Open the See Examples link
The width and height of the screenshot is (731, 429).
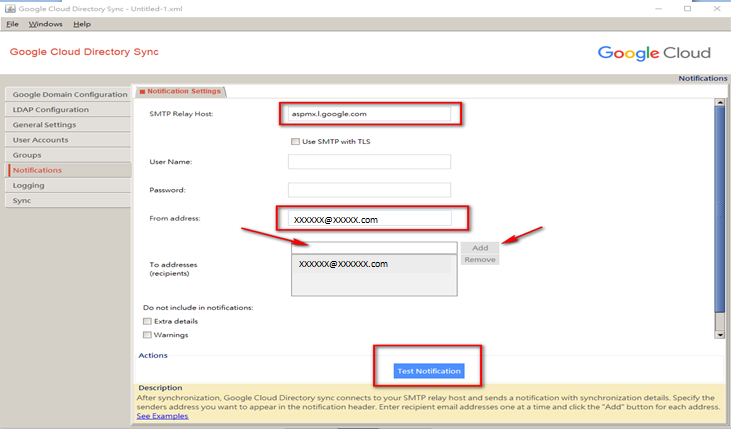pos(162,416)
